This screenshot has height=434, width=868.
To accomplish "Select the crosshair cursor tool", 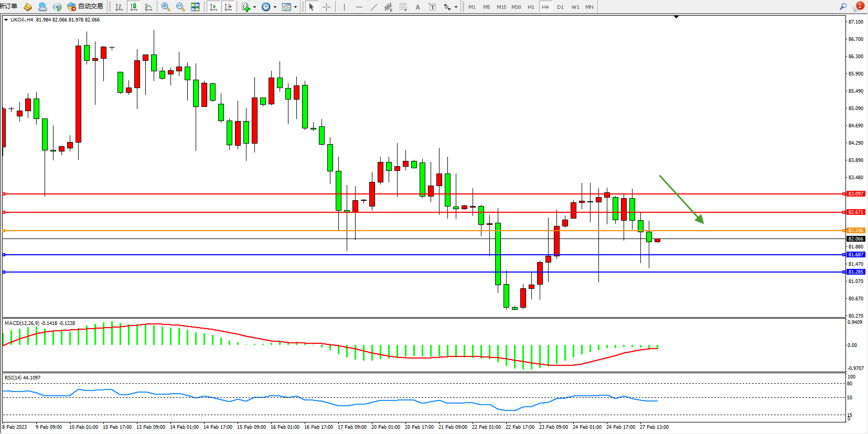I will pyautogui.click(x=326, y=7).
